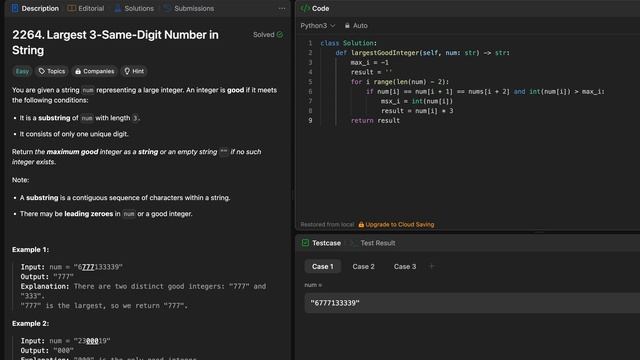Click the Topics tag icon
640x360 pixels.
tap(42, 71)
